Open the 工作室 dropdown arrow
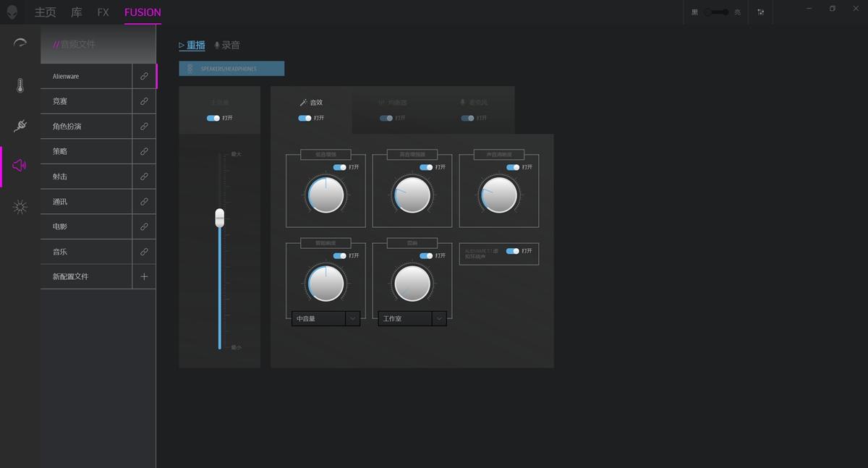The height and width of the screenshot is (468, 868). 439,318
